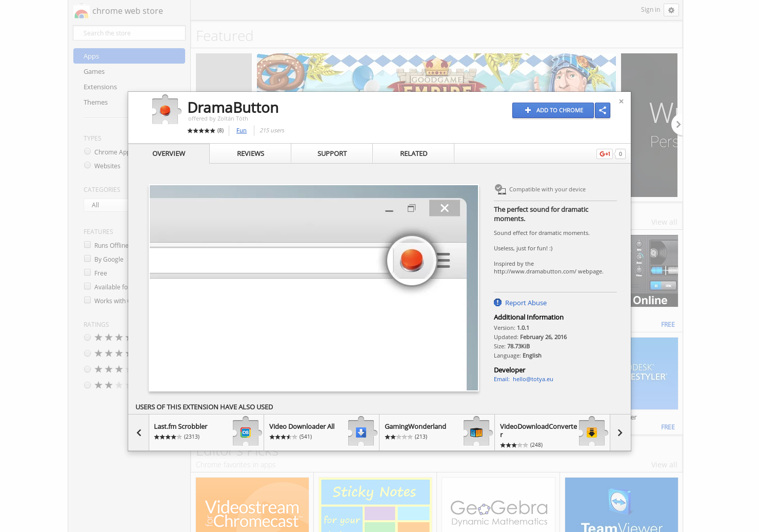
Task: Open the settings gear near Sign in
Action: pyautogui.click(x=671, y=10)
